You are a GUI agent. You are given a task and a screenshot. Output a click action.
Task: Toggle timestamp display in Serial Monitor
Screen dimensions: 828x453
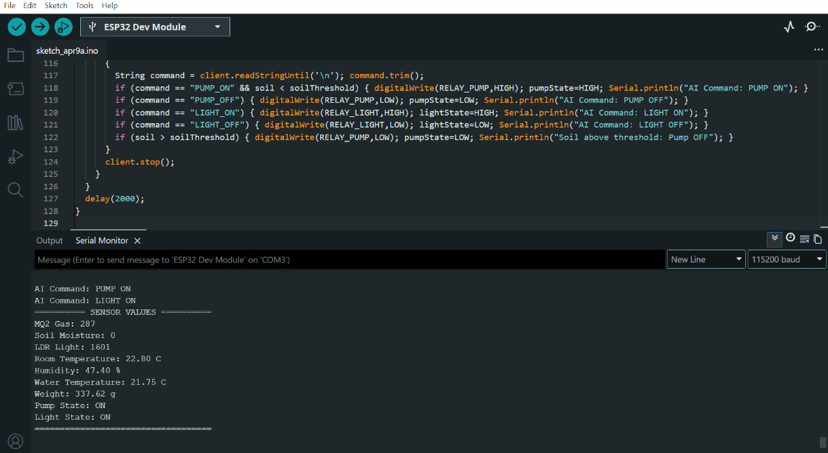pos(790,238)
